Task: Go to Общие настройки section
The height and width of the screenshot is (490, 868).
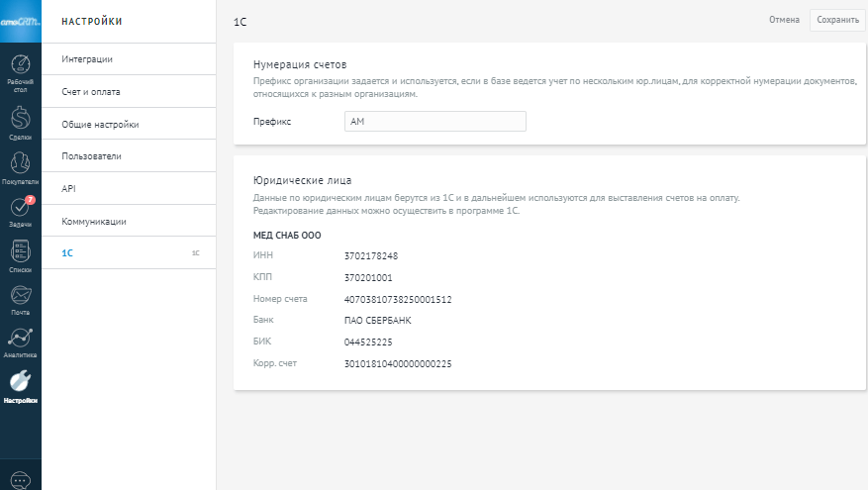Action: (100, 125)
